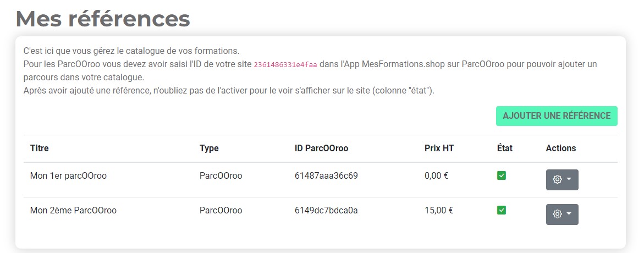The image size is (644, 253).
Task: Click the ID ParcOOroo column header
Action: tap(322, 148)
